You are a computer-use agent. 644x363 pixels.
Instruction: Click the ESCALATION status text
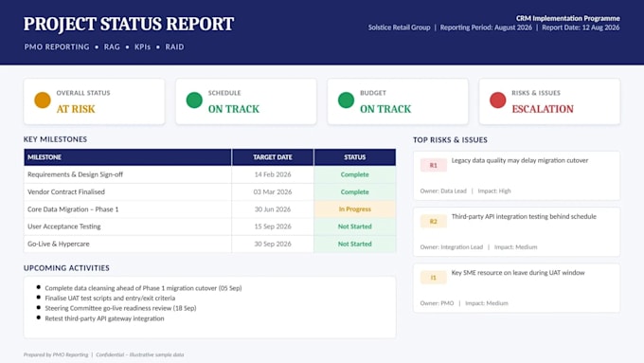[x=543, y=109]
